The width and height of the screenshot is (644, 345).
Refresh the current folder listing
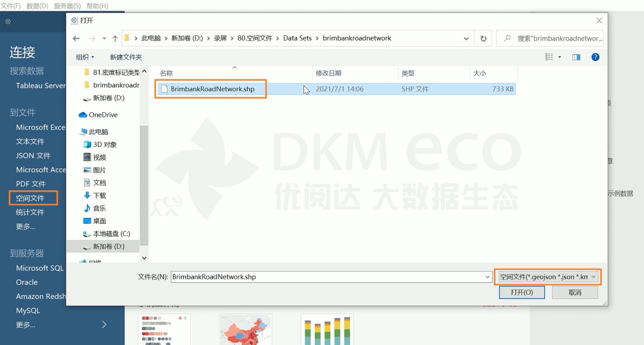click(x=484, y=38)
